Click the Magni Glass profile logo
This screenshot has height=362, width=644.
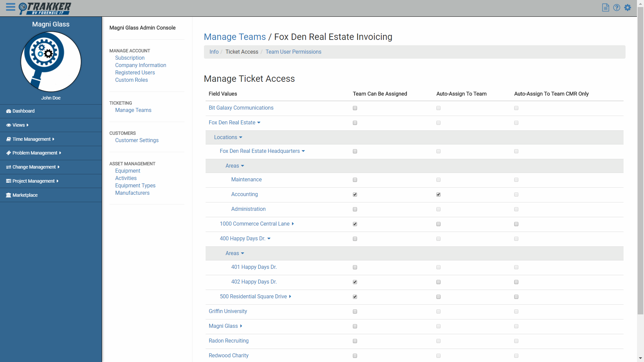click(x=51, y=62)
